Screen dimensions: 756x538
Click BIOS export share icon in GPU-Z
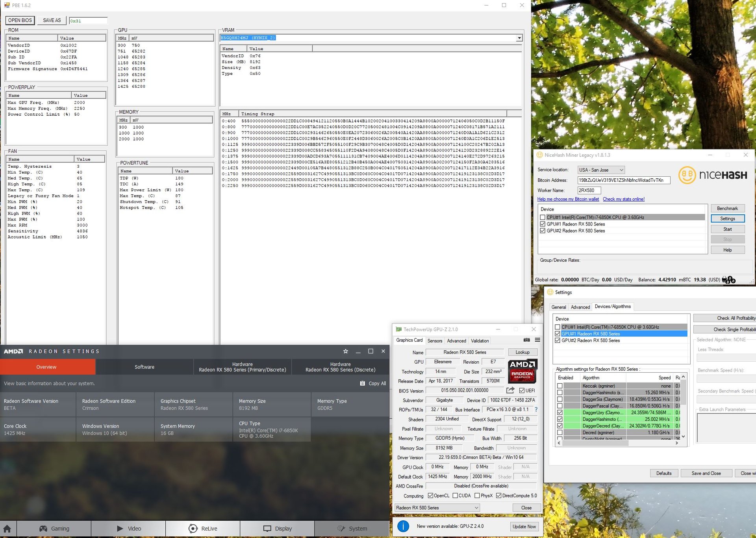[510, 390]
